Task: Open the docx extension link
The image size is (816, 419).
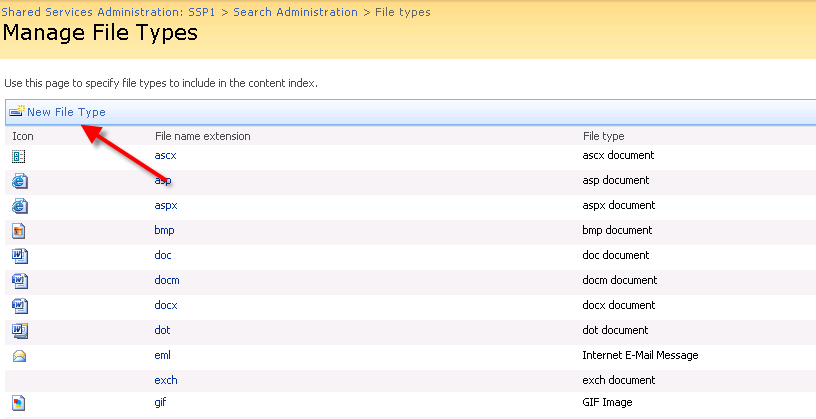Action: click(x=166, y=305)
